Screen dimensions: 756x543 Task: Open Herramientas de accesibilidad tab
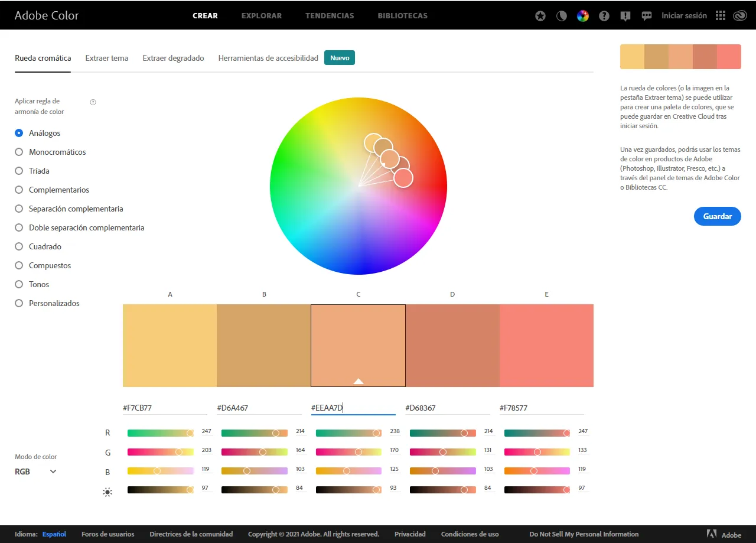[268, 58]
